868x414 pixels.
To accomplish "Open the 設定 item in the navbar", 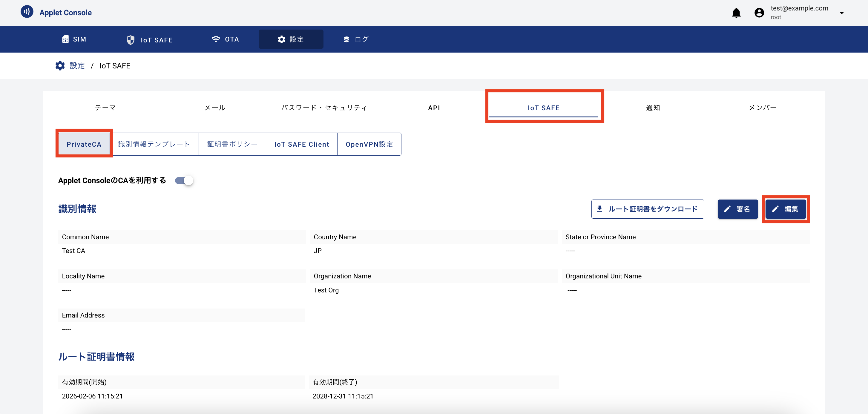I will point(290,39).
